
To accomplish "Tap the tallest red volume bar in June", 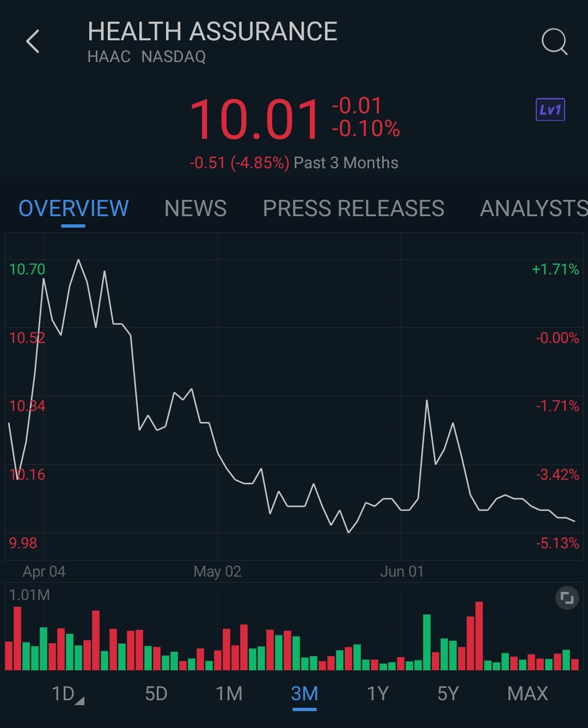I will 479,635.
